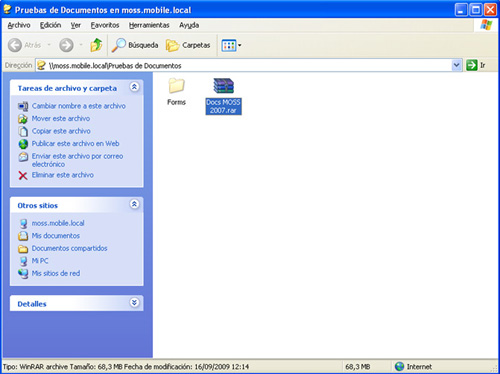Toggle the Carpetas folder pane

(188, 45)
